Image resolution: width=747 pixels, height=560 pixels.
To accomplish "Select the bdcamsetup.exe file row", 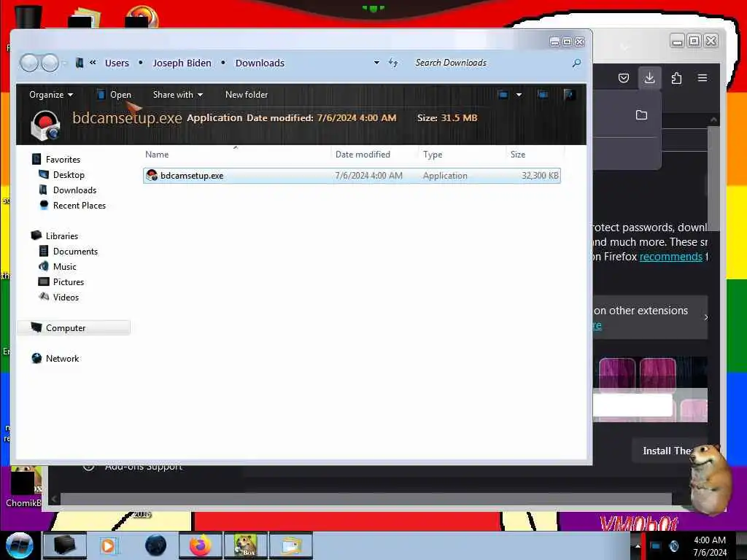I will coord(352,176).
